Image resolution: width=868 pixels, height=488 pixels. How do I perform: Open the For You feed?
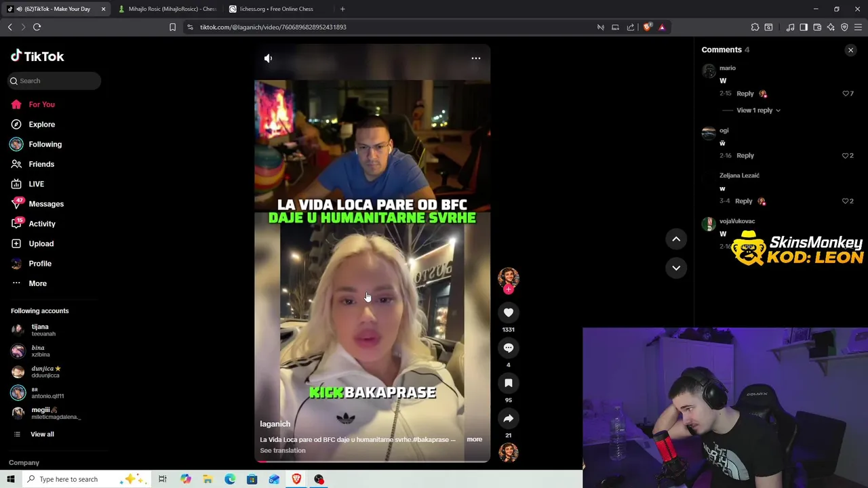41,104
